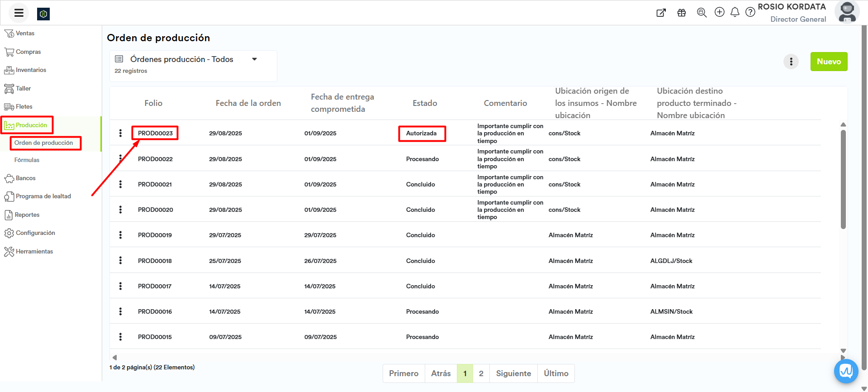This screenshot has height=392, width=868.
Task: Open row options for PROD00021
Action: click(x=120, y=184)
